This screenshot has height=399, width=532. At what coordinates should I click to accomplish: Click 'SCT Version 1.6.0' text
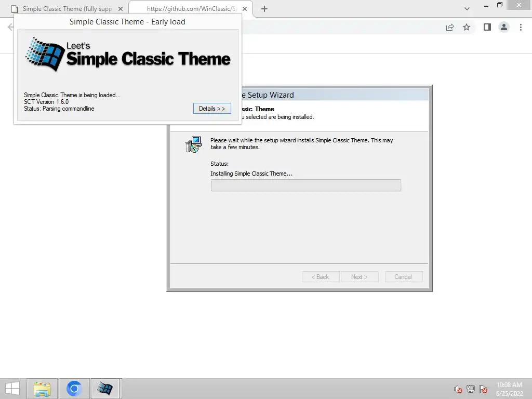click(x=46, y=102)
